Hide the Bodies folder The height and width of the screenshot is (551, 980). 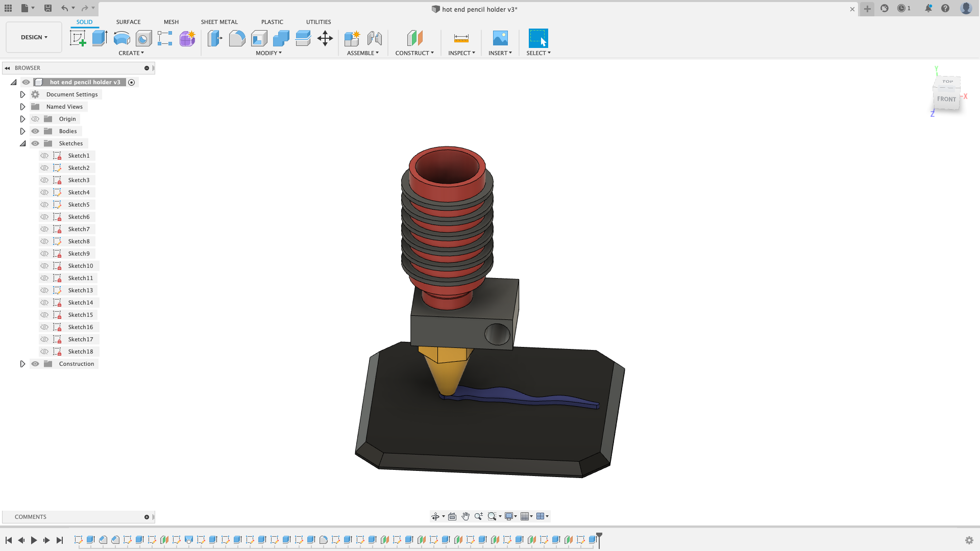point(35,131)
